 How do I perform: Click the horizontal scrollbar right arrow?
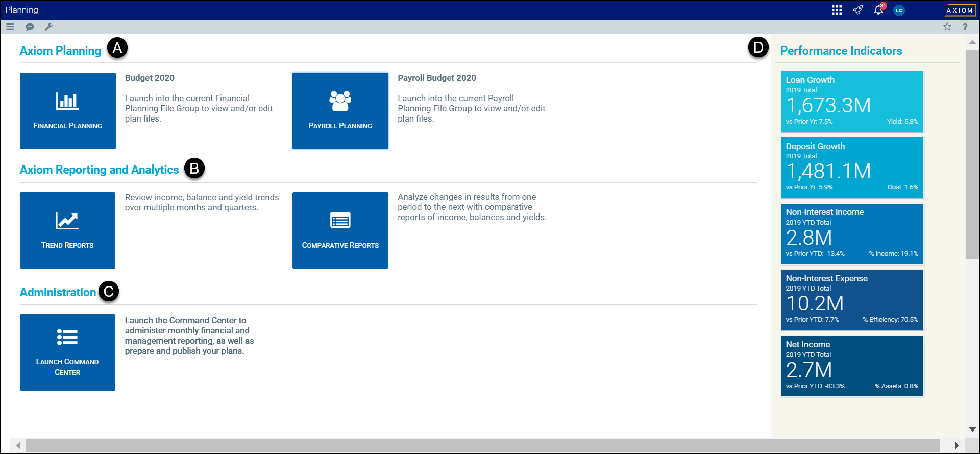(x=957, y=445)
